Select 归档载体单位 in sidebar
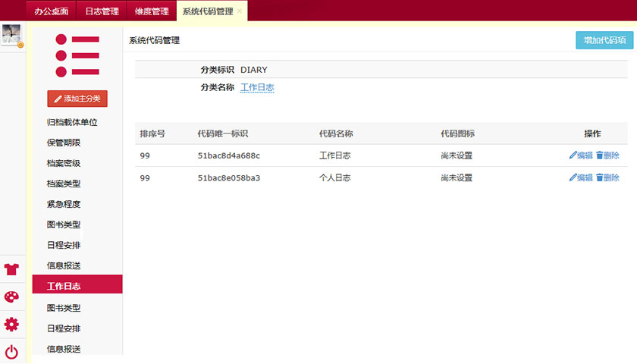 [x=72, y=122]
